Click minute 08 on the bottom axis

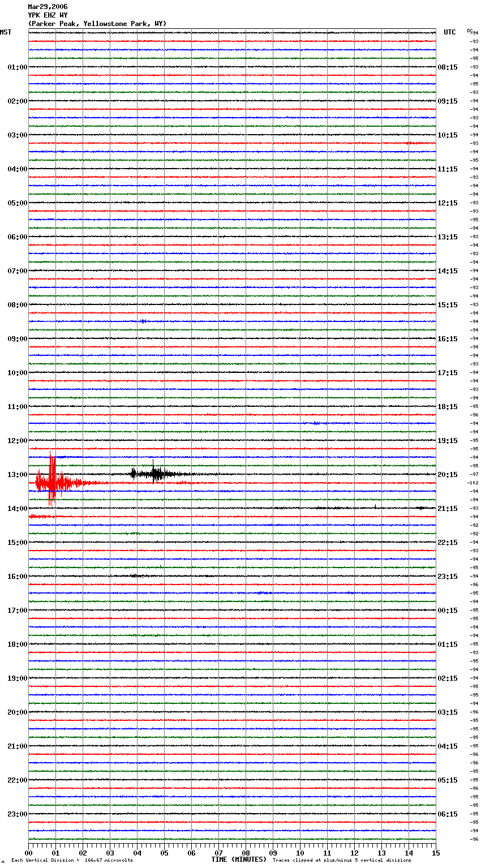tap(246, 853)
